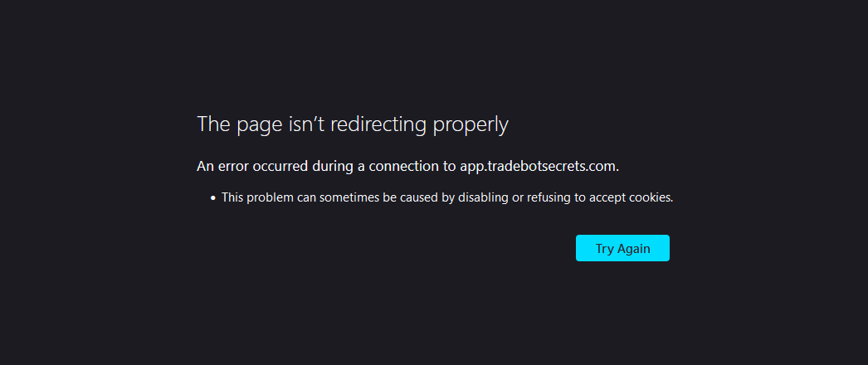Click the word "redirecting" in the title
The image size is (868, 365).
(x=378, y=124)
